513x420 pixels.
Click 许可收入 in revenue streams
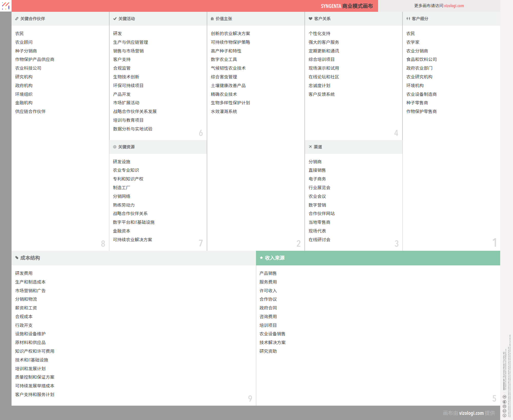click(x=268, y=291)
